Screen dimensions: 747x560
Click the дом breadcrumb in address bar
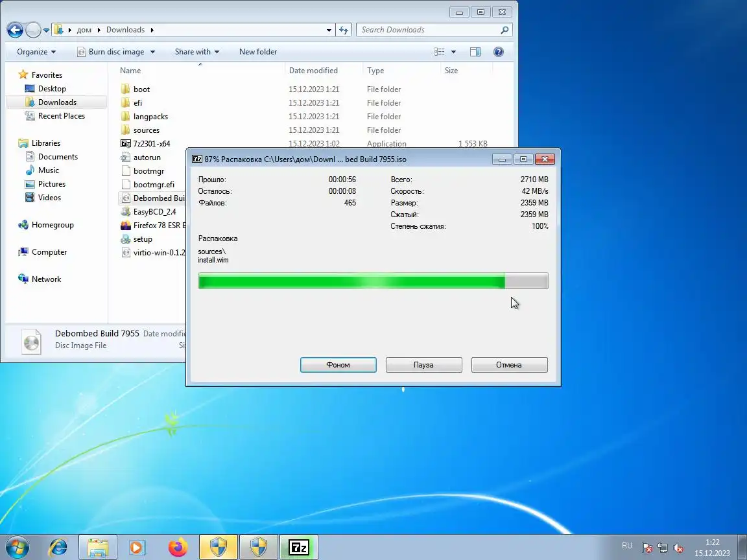84,30
